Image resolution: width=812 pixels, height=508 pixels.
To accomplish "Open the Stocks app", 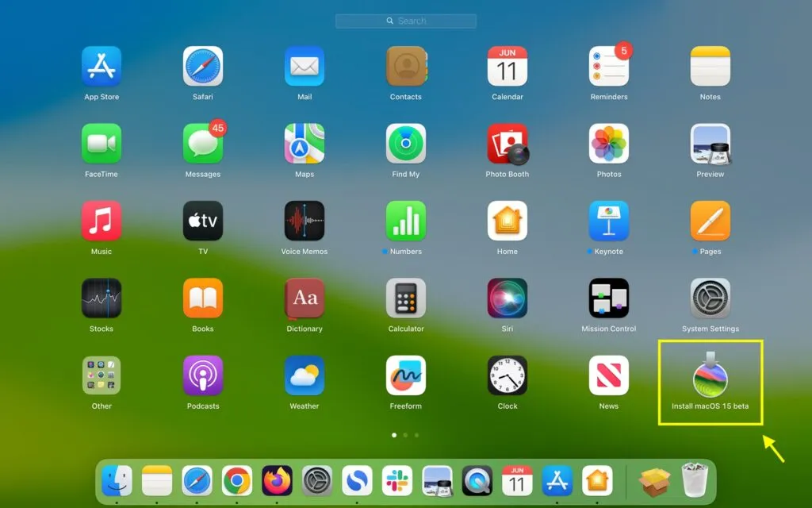I will [x=101, y=298].
